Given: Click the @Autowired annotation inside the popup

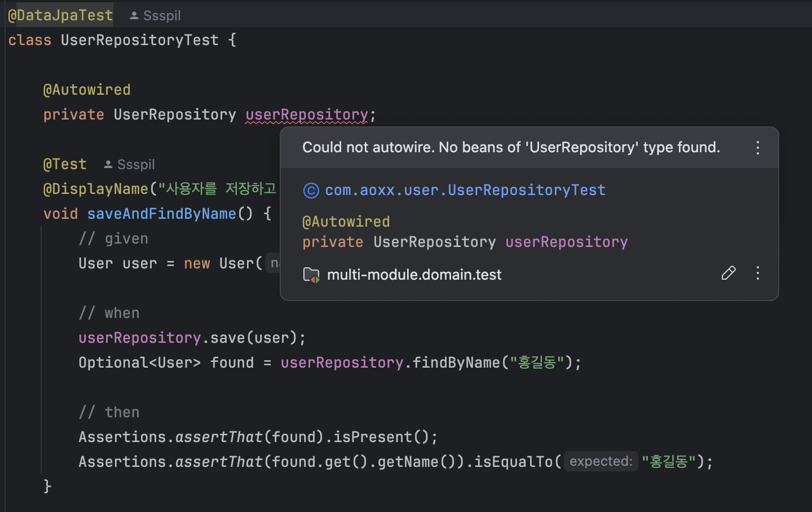Looking at the screenshot, I should click(346, 221).
